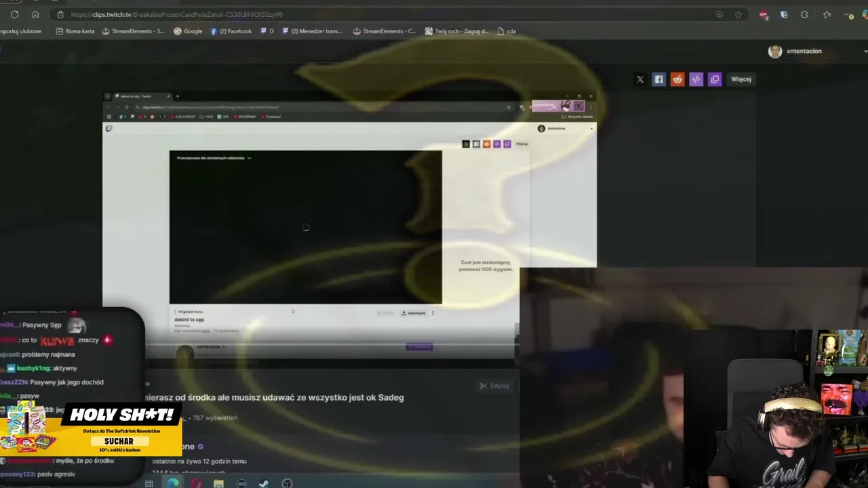Screen dimensions: 868x488
Task: Reload page in the inner Chrome window
Action: (126, 107)
